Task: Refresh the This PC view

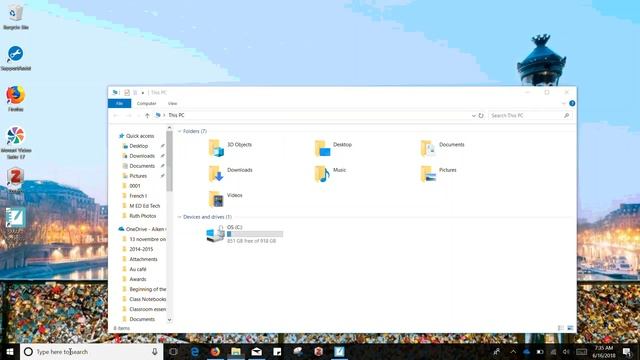Action: click(x=481, y=116)
